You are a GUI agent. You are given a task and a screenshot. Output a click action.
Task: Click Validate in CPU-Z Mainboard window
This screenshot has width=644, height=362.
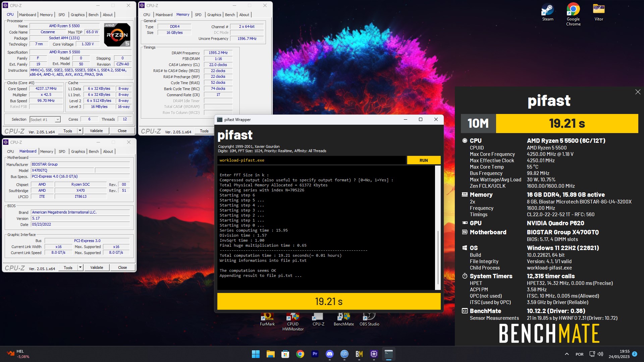(97, 267)
